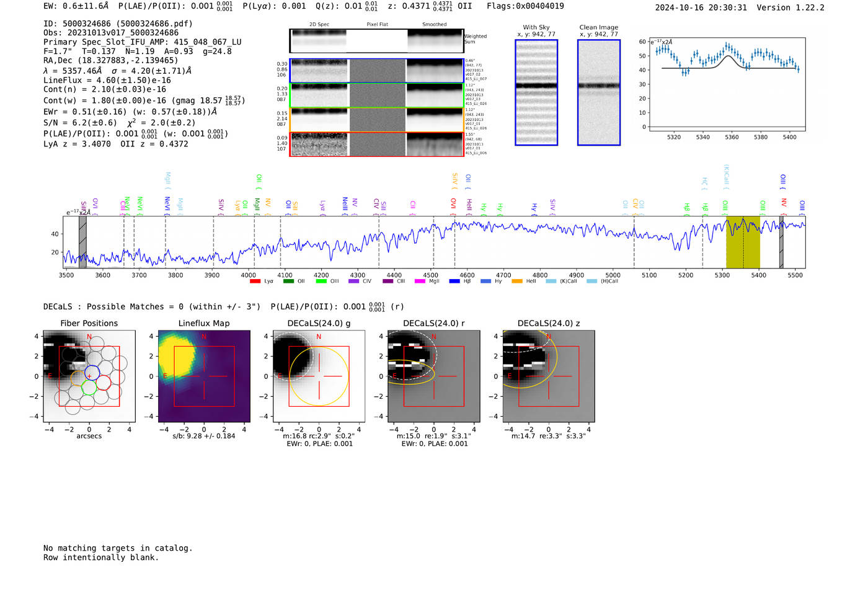
Task: Click "No matching targets in catalog." text
Action: pos(118,548)
